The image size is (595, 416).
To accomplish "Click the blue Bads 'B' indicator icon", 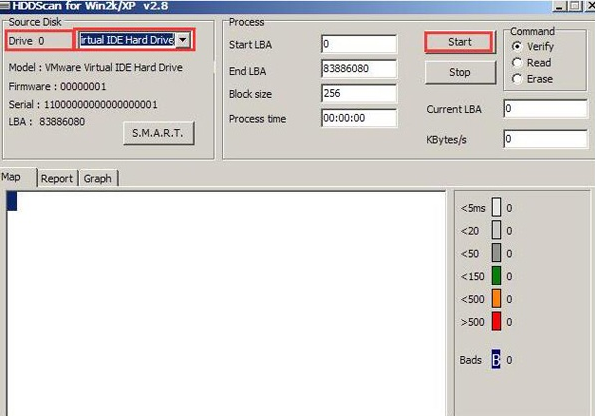I will coord(496,359).
